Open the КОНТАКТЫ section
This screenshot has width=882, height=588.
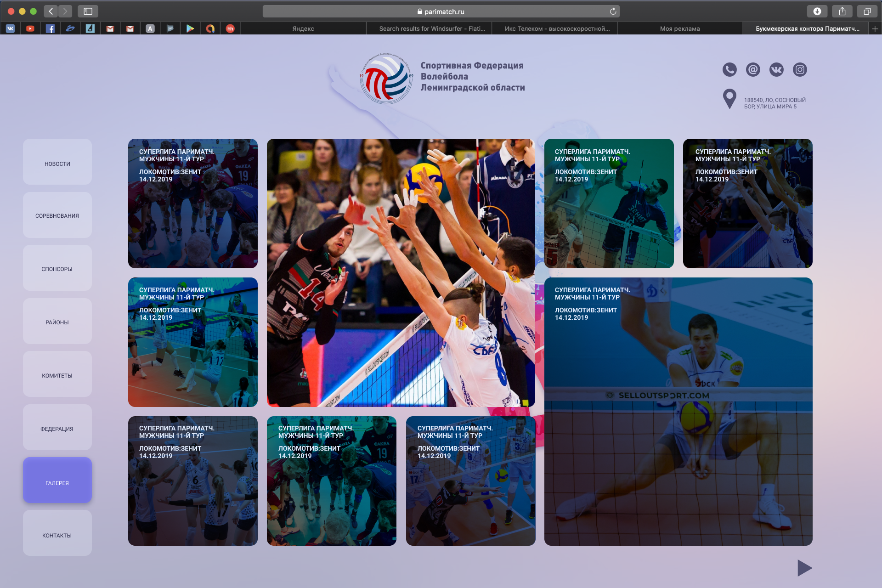[x=57, y=533]
